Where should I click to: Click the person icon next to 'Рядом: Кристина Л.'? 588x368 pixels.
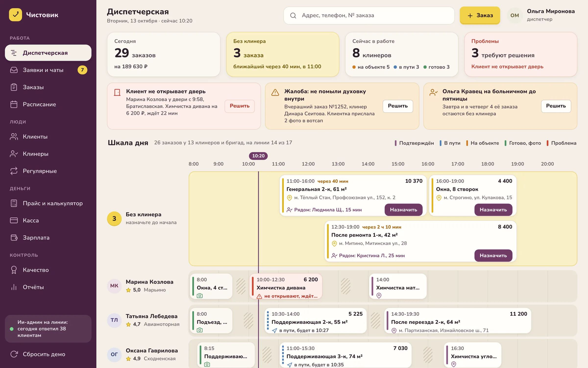pos(334,256)
